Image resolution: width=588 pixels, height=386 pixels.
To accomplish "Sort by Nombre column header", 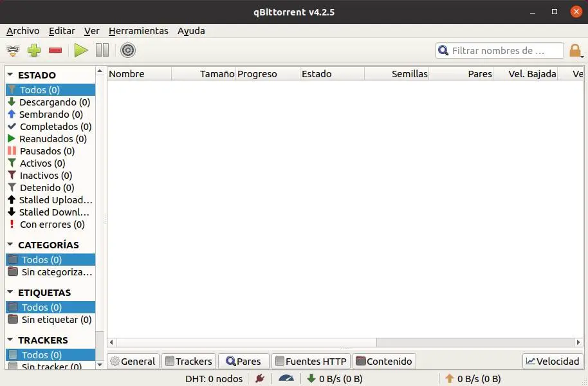I will coord(139,74).
